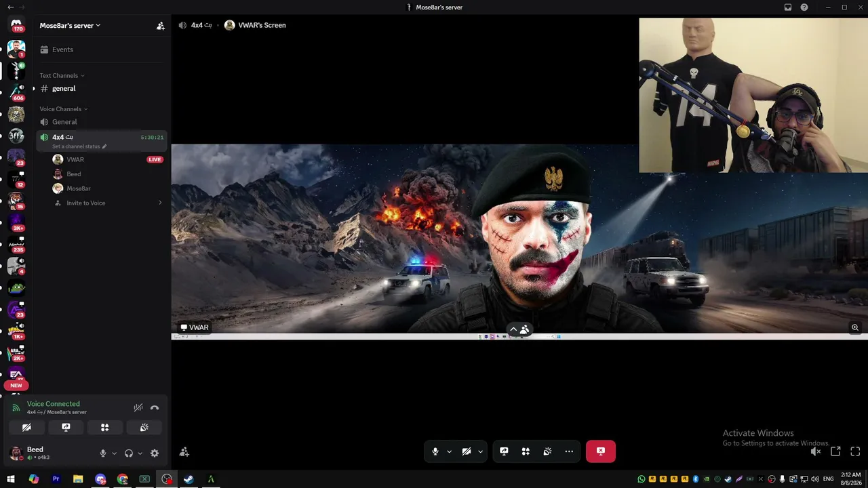Share screen from call control bar
868x488 pixels.
(504, 451)
